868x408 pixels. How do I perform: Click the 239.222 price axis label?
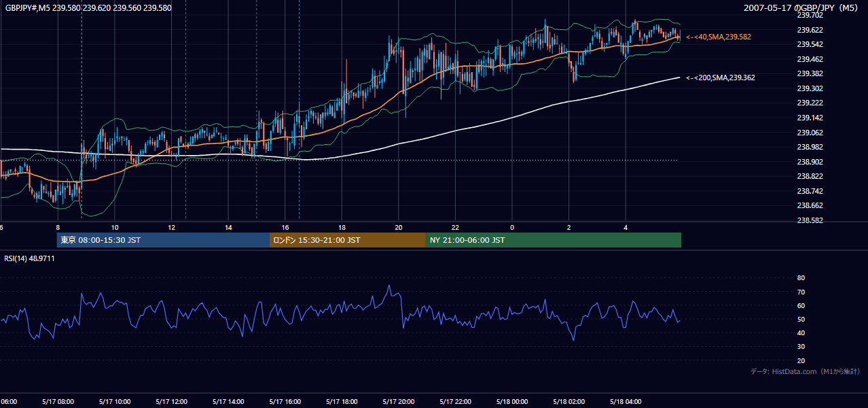(x=810, y=103)
